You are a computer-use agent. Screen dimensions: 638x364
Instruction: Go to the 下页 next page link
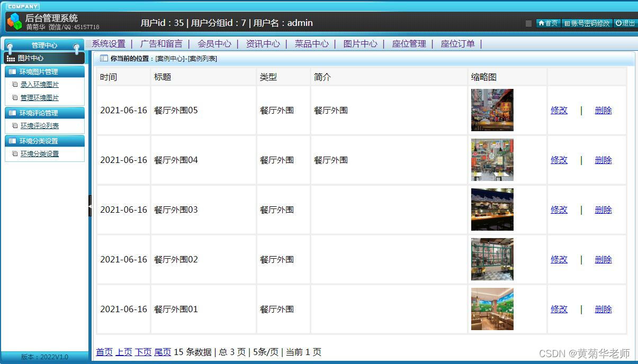(x=143, y=352)
